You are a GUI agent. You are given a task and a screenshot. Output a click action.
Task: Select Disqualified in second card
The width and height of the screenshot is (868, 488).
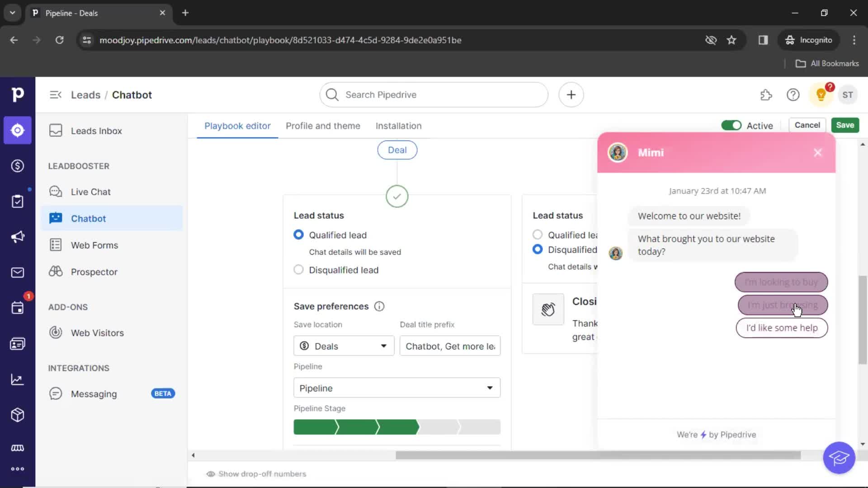click(x=537, y=249)
